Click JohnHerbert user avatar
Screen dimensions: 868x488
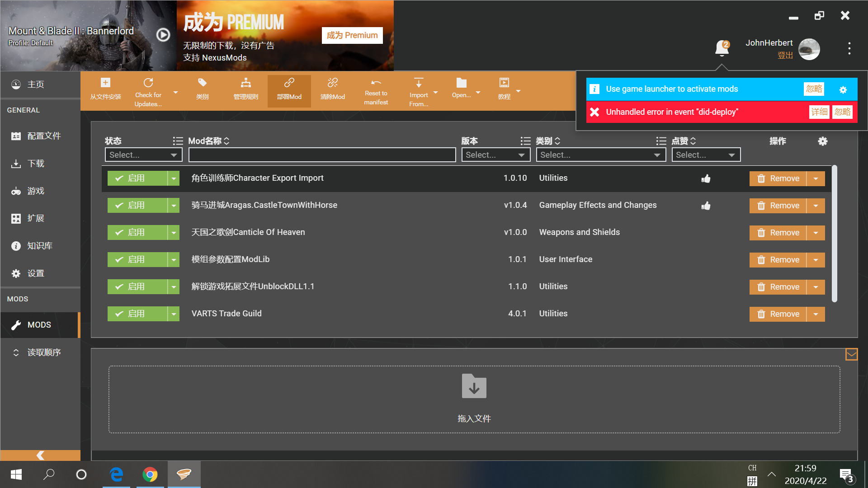click(809, 49)
